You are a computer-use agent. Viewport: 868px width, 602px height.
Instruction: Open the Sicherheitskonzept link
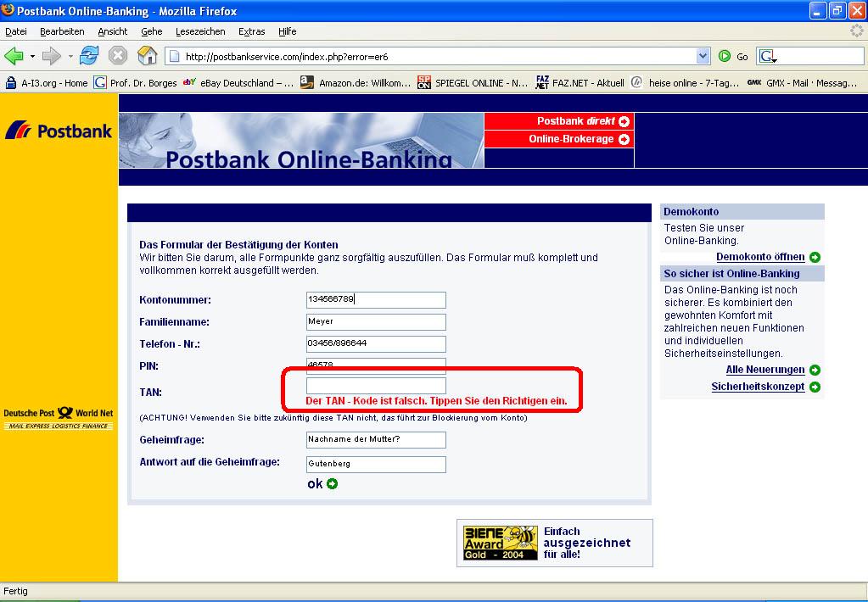758,387
